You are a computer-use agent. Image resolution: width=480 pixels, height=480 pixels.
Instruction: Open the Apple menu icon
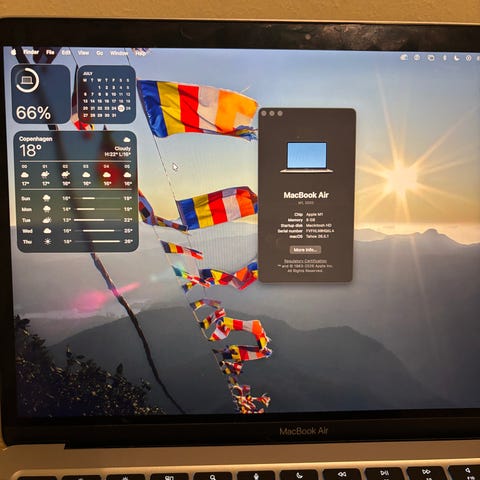(14, 52)
